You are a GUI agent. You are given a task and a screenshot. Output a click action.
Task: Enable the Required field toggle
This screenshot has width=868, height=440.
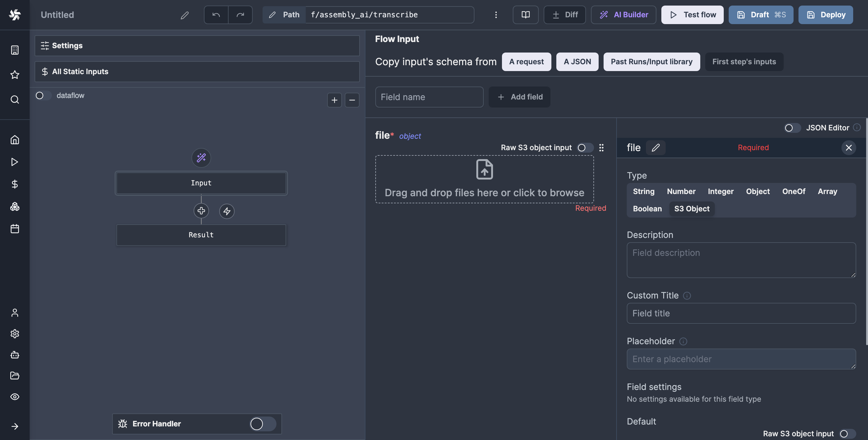(753, 147)
